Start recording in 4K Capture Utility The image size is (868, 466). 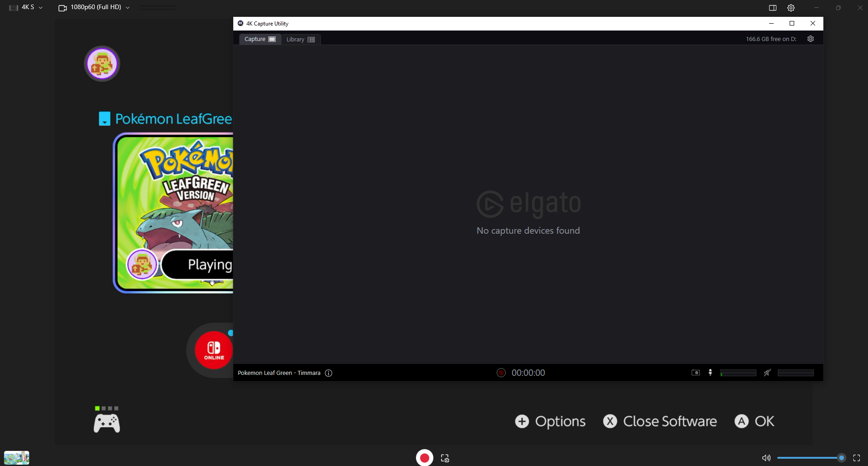(501, 373)
